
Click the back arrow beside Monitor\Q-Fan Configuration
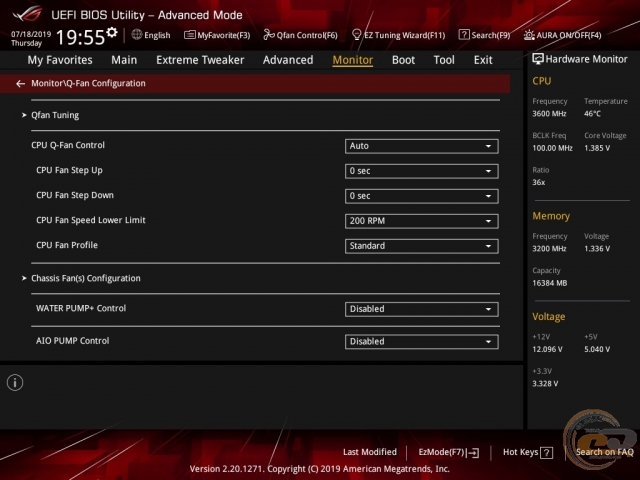(x=21, y=84)
